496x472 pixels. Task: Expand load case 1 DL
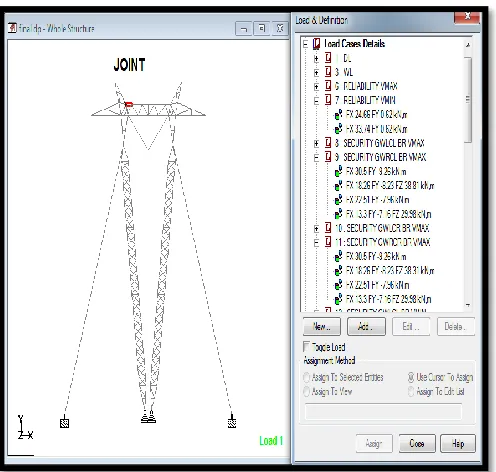(316, 58)
